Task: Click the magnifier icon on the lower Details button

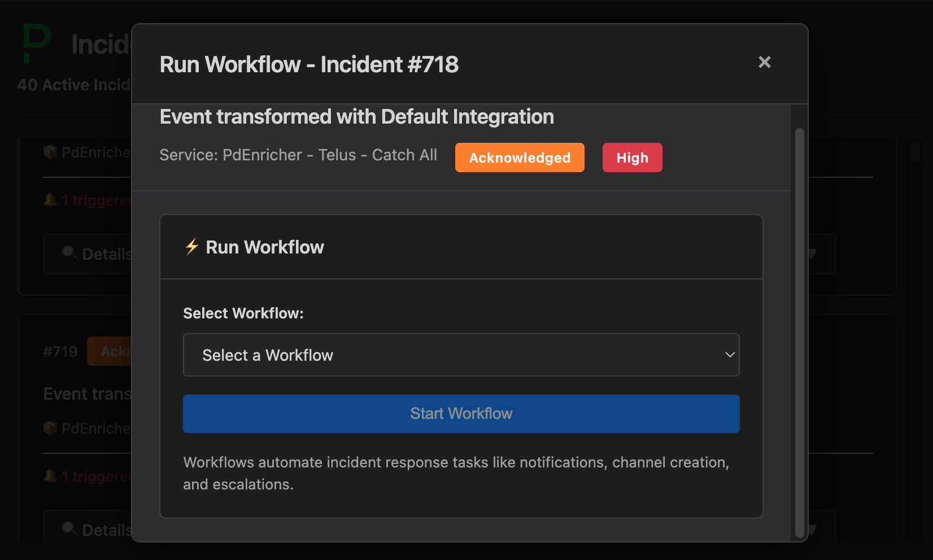Action: click(69, 530)
